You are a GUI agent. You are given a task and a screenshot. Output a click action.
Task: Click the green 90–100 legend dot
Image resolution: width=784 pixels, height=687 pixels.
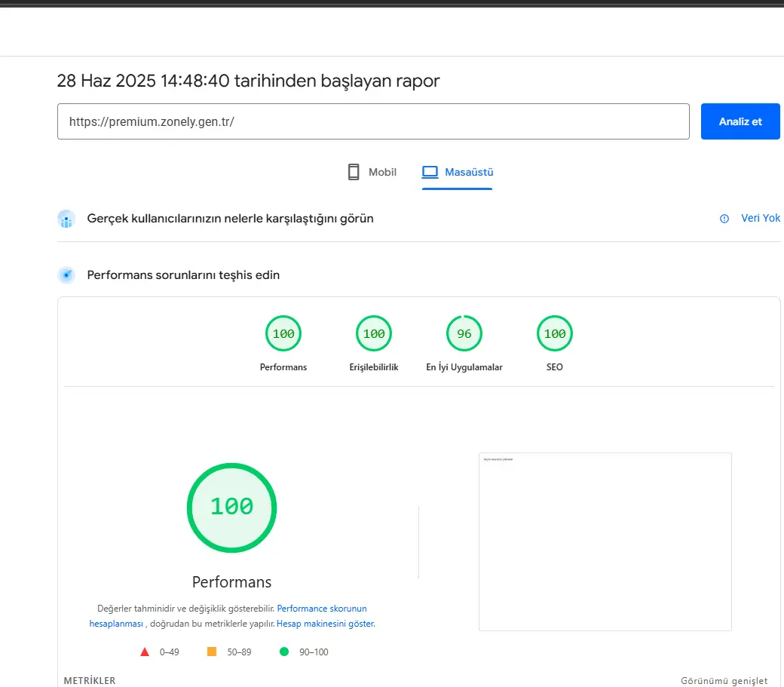point(284,652)
